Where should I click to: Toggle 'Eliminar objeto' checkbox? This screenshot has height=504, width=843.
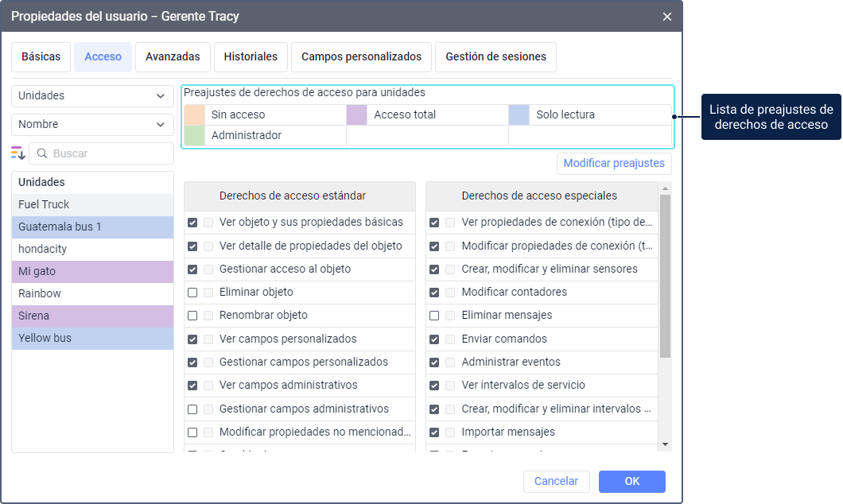192,293
